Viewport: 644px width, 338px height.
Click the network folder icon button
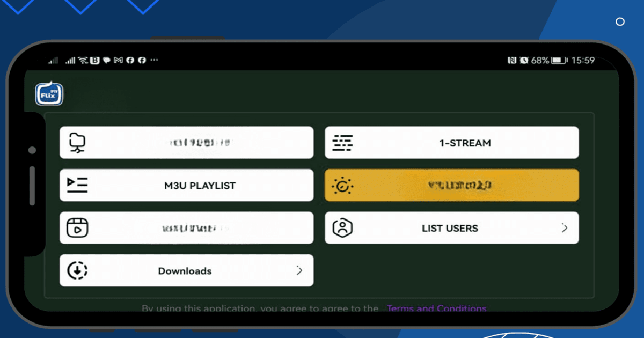tap(77, 143)
